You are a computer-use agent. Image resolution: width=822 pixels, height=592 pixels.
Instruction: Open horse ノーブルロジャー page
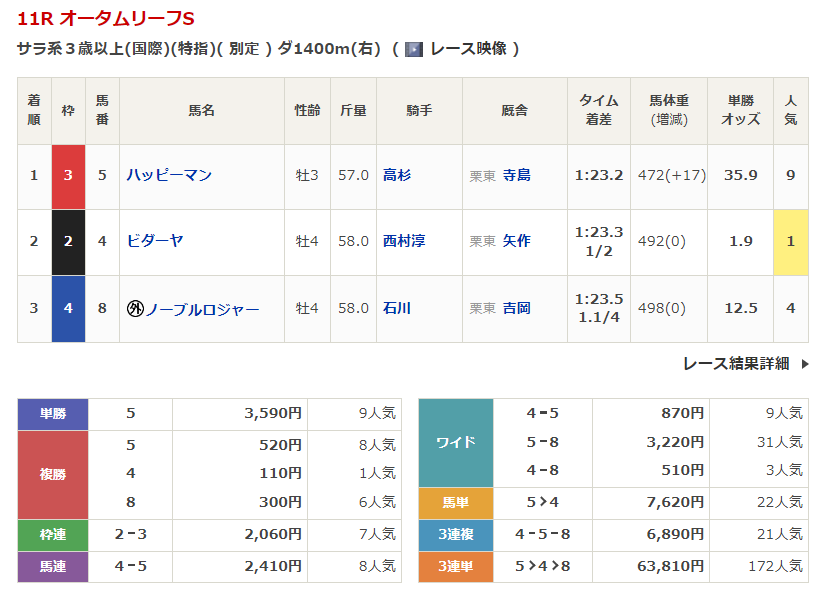202,309
